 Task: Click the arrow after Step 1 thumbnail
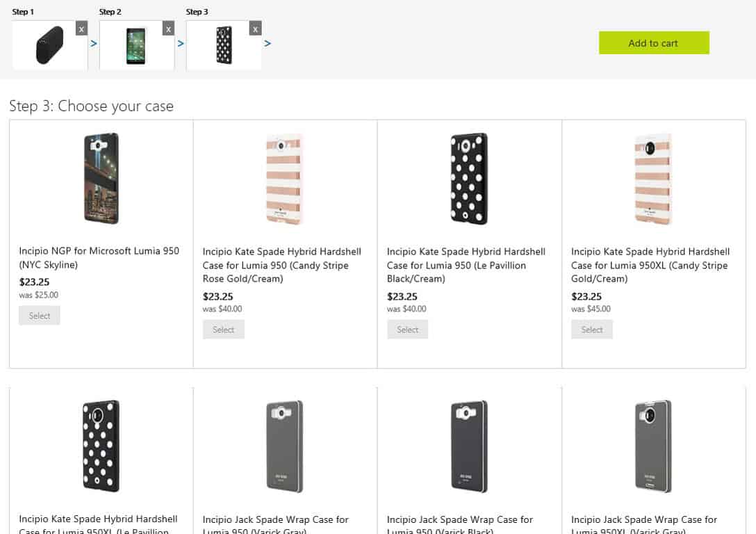pos(94,43)
